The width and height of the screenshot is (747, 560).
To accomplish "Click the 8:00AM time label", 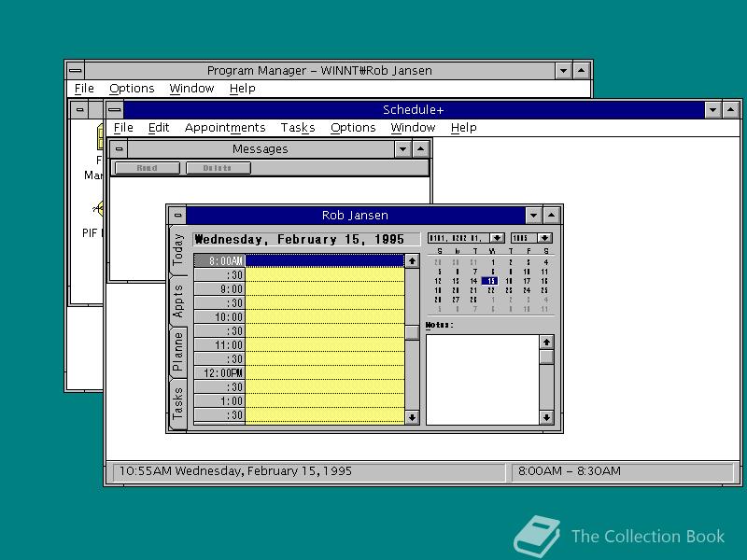I will (x=219, y=261).
